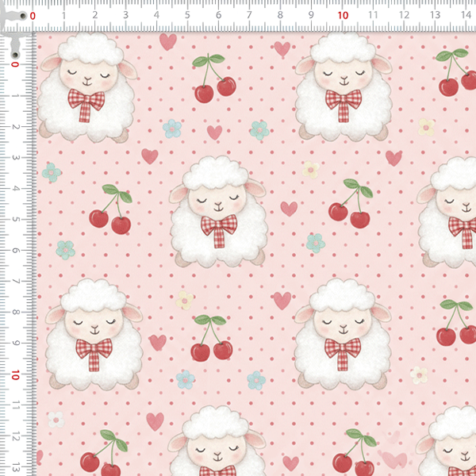Select the number 7 on the horizontal ruler

(249, 15)
